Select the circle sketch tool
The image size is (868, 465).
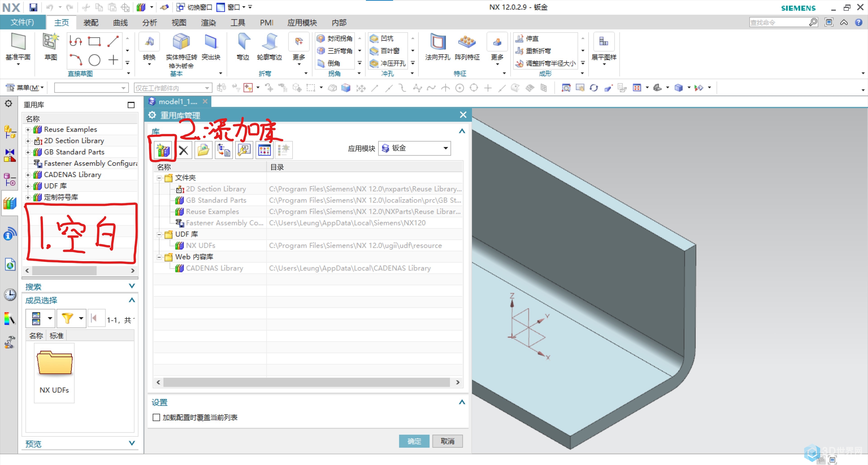[94, 60]
